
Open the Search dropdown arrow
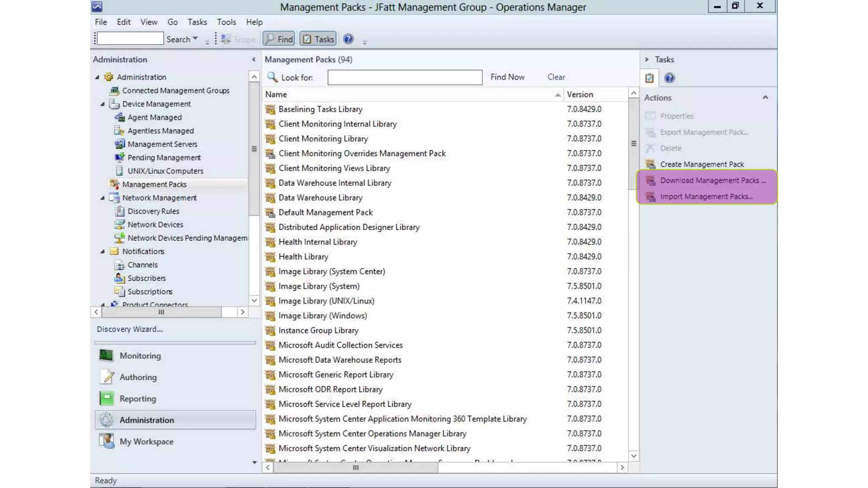[x=195, y=39]
